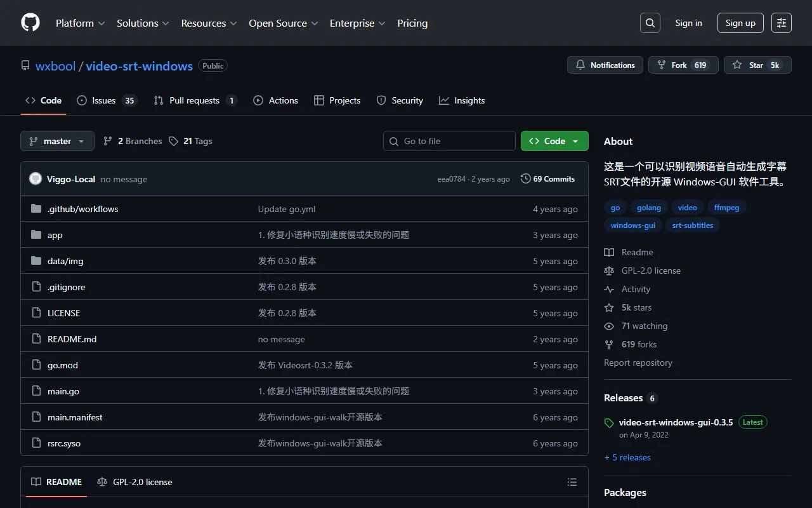The width and height of the screenshot is (812, 508).
Task: Click the tag icon beside 21 Tags
Action: 174,141
